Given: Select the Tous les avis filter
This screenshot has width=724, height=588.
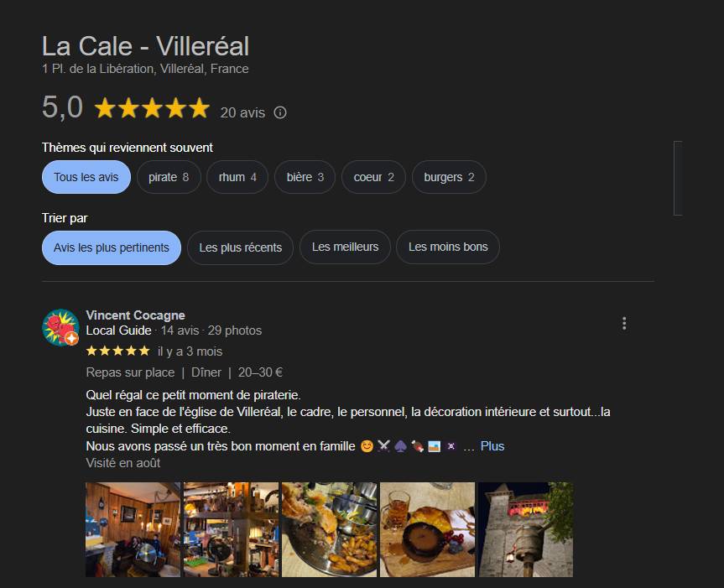Looking at the screenshot, I should (x=86, y=177).
